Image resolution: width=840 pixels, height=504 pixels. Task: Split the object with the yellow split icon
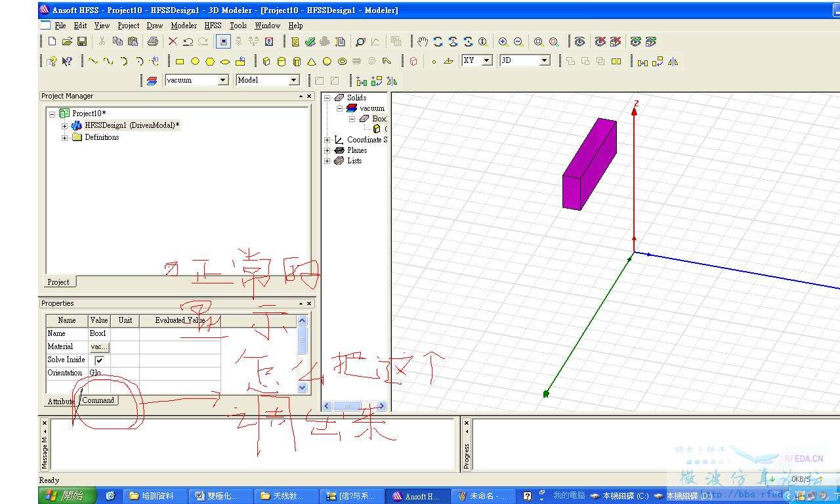coord(616,61)
